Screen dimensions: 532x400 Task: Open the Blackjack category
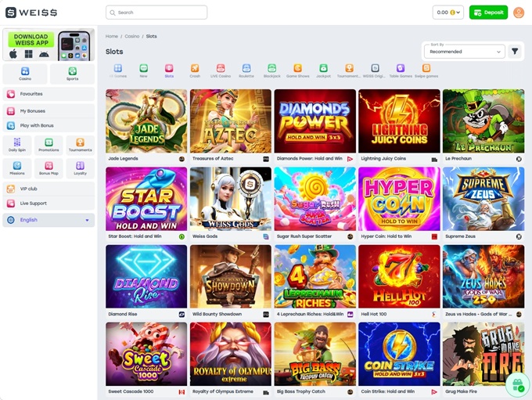(271, 70)
